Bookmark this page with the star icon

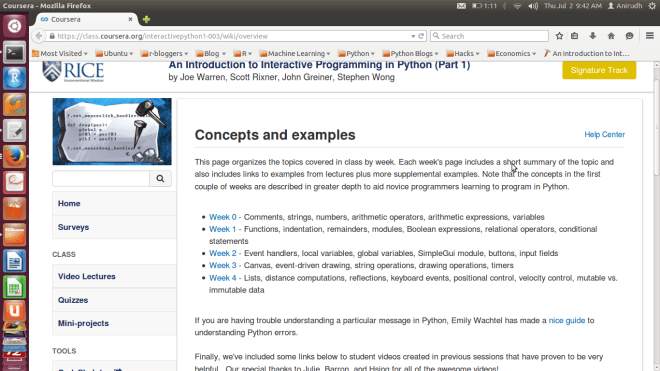559,36
